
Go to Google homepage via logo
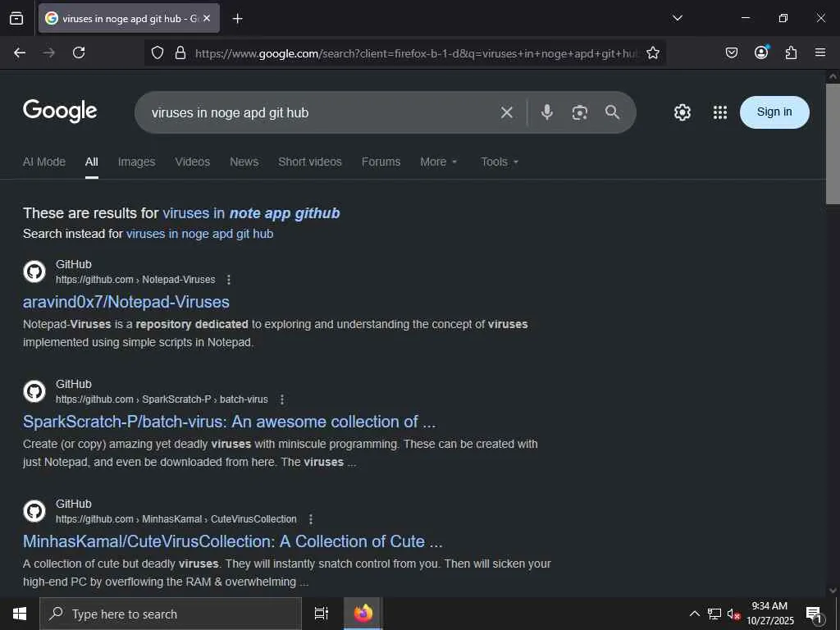(60, 111)
